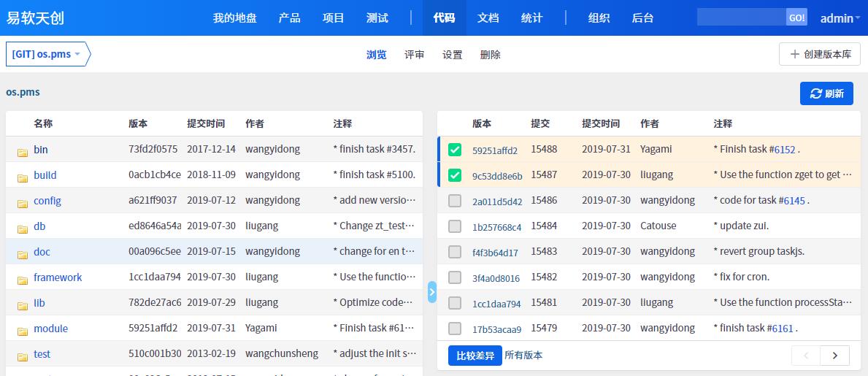Uncheck commit 59251affd2 checkbox
Screen dimensions: 868x376
pyautogui.click(x=455, y=150)
